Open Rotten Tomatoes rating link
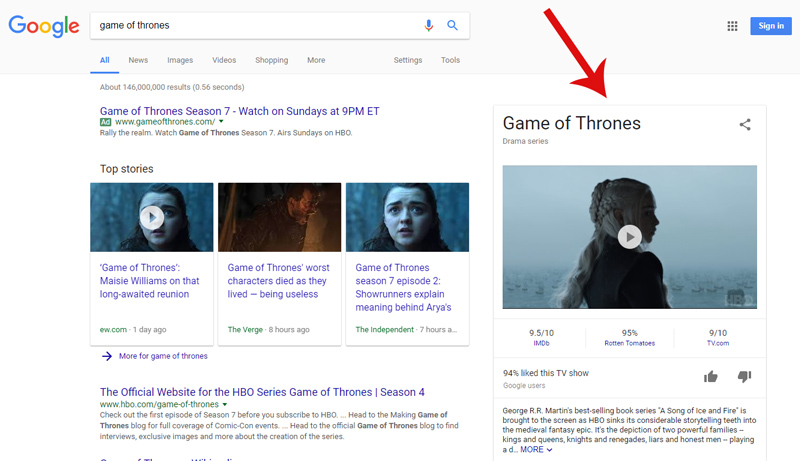The image size is (800, 461). (x=630, y=343)
